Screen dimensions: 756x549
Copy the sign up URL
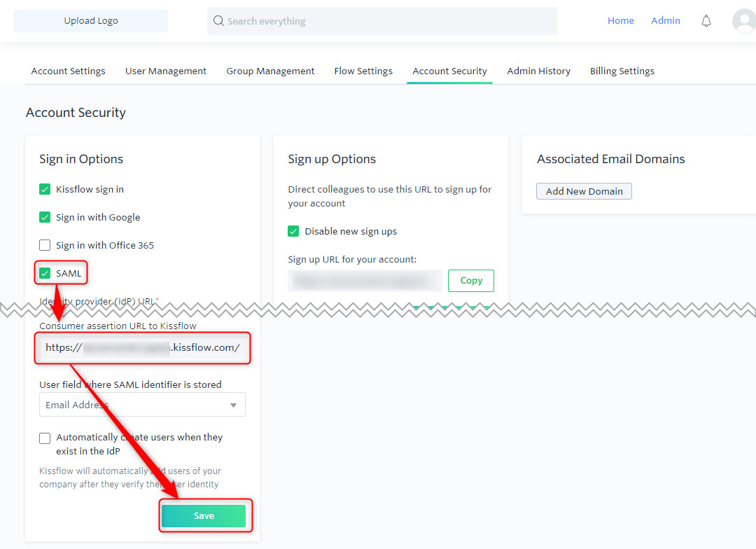(471, 281)
